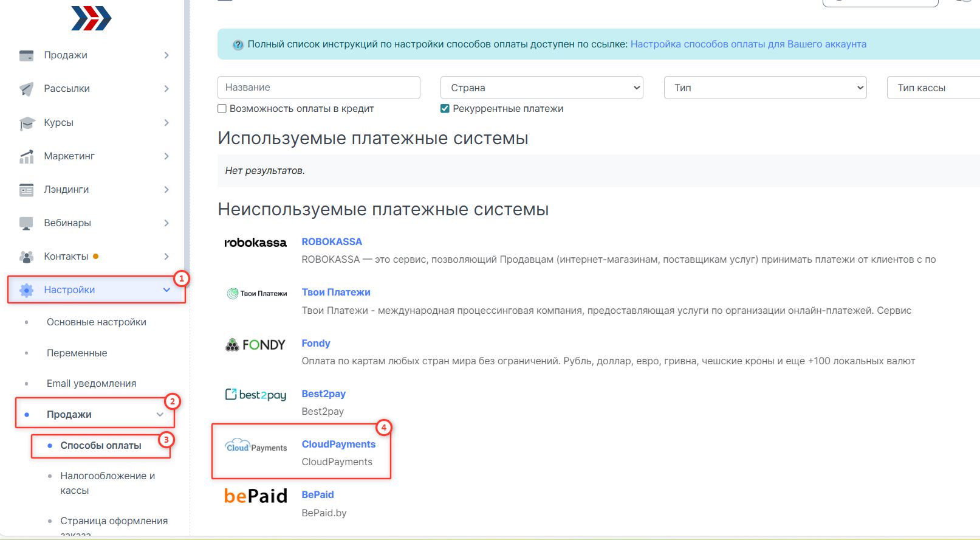Open the Тип dropdown filter
The height and width of the screenshot is (540, 980).
[765, 88]
